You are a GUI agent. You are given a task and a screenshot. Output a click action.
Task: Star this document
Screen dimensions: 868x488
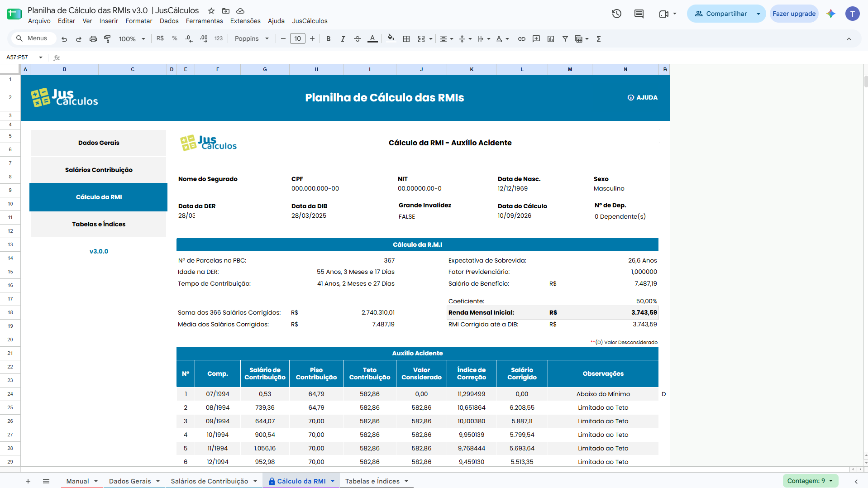click(x=211, y=10)
